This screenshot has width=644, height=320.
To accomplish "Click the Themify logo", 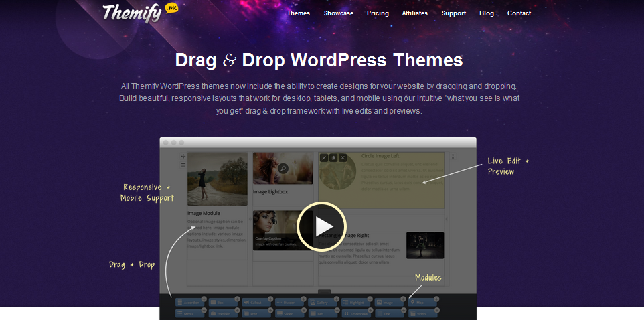I will tap(140, 13).
